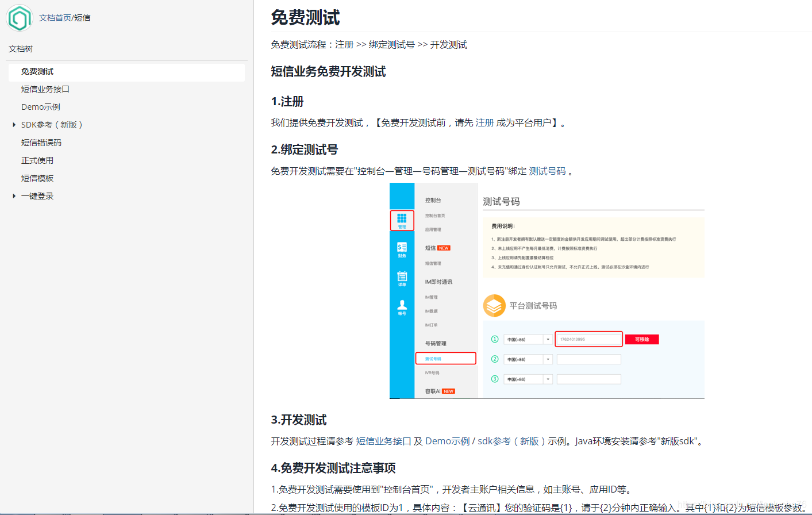Select 免费测试 in the doc tree
The image size is (812, 515).
click(126, 72)
